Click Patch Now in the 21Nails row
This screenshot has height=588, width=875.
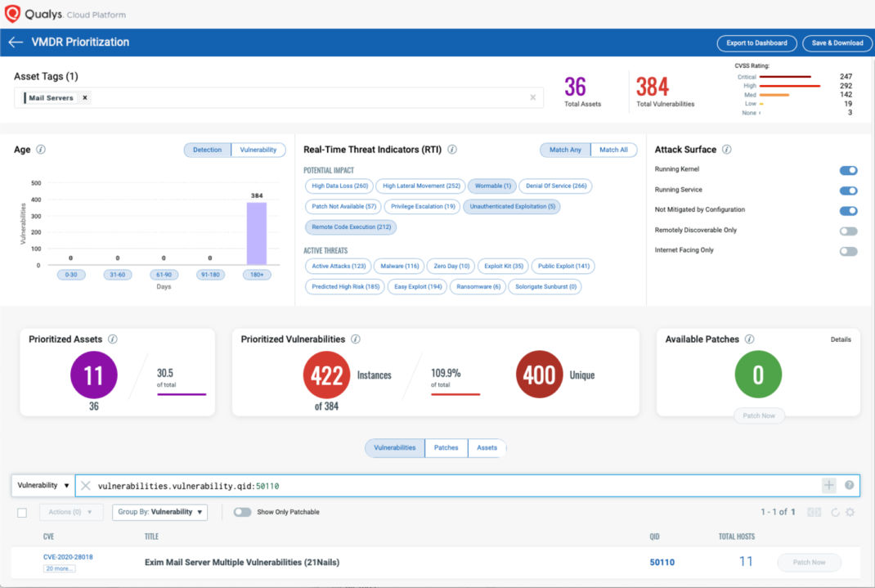pos(809,563)
